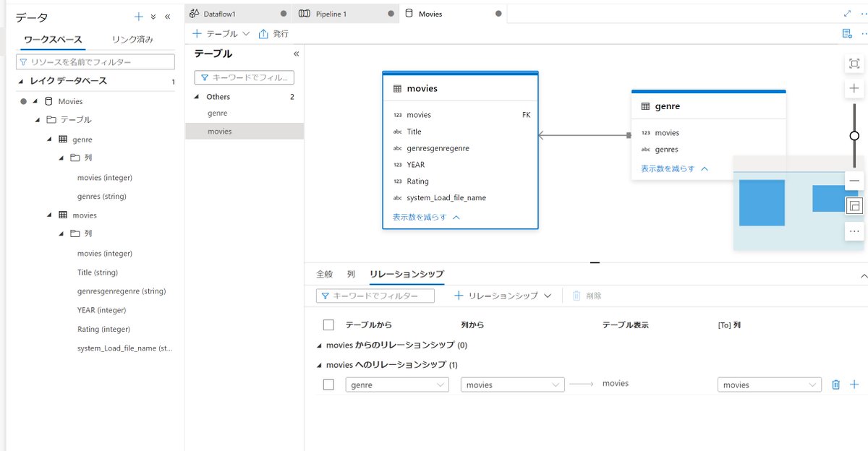868x451 pixels.
Task: Collapse the genre table node in tree
Action: [x=49, y=139]
